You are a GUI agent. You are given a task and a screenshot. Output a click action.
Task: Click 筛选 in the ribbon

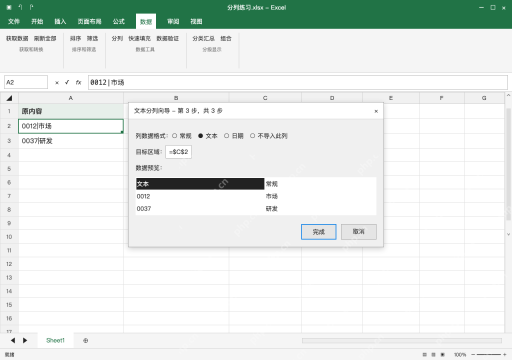[x=93, y=39]
